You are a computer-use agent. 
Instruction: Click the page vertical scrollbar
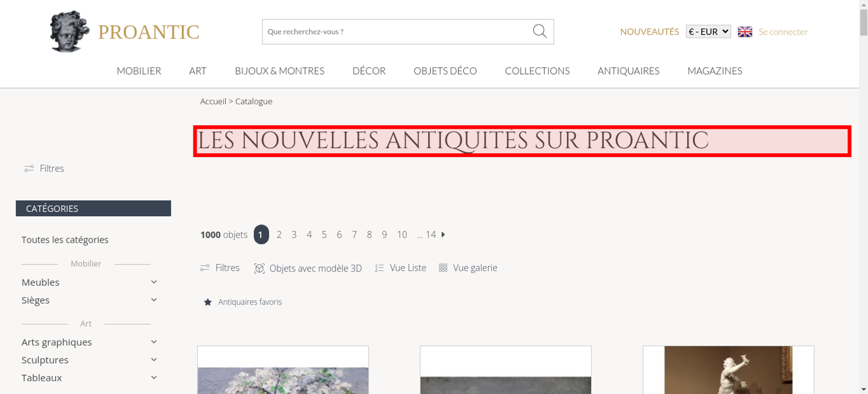[864, 197]
